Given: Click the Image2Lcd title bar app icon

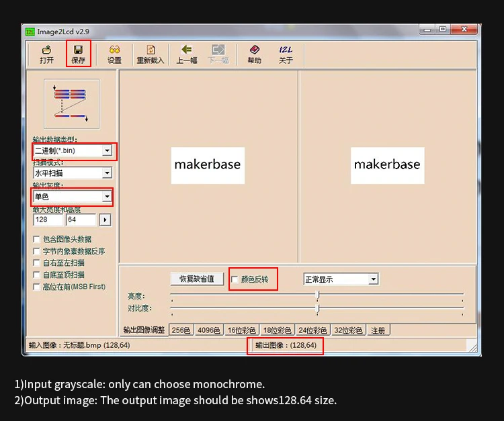Looking at the screenshot, I should pyautogui.click(x=30, y=32).
